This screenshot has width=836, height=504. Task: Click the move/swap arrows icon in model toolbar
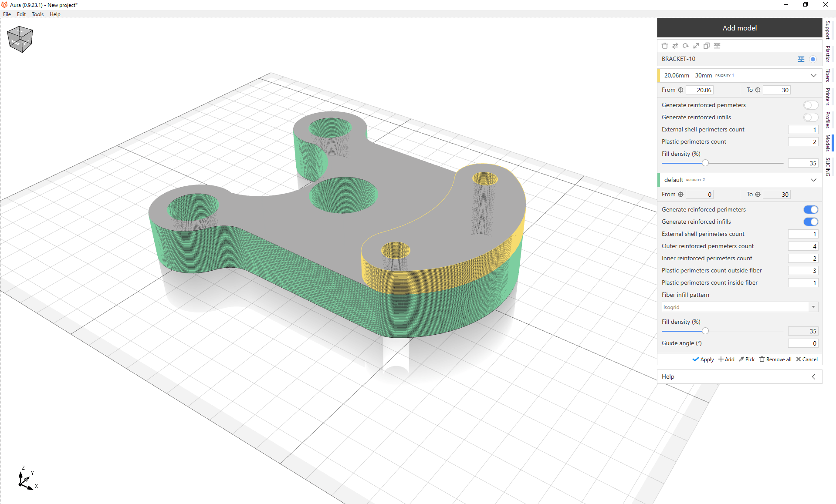675,46
